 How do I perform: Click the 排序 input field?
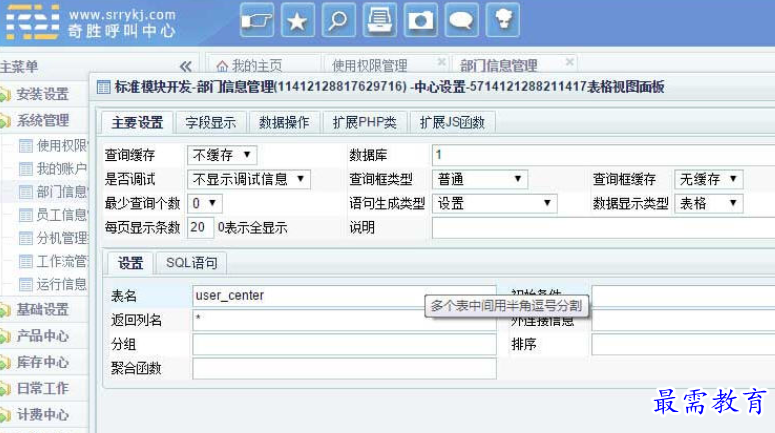tap(684, 345)
